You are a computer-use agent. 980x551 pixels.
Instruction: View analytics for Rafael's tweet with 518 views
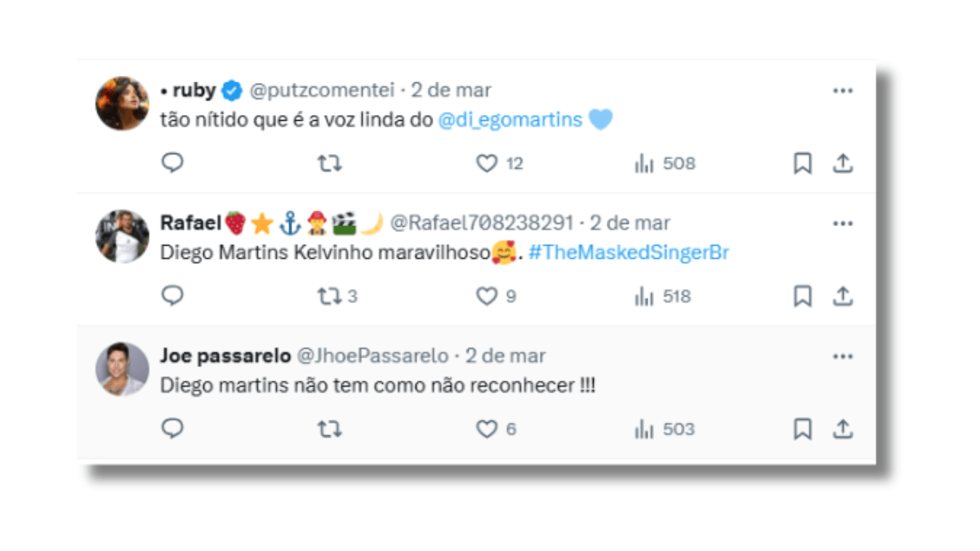click(648, 295)
